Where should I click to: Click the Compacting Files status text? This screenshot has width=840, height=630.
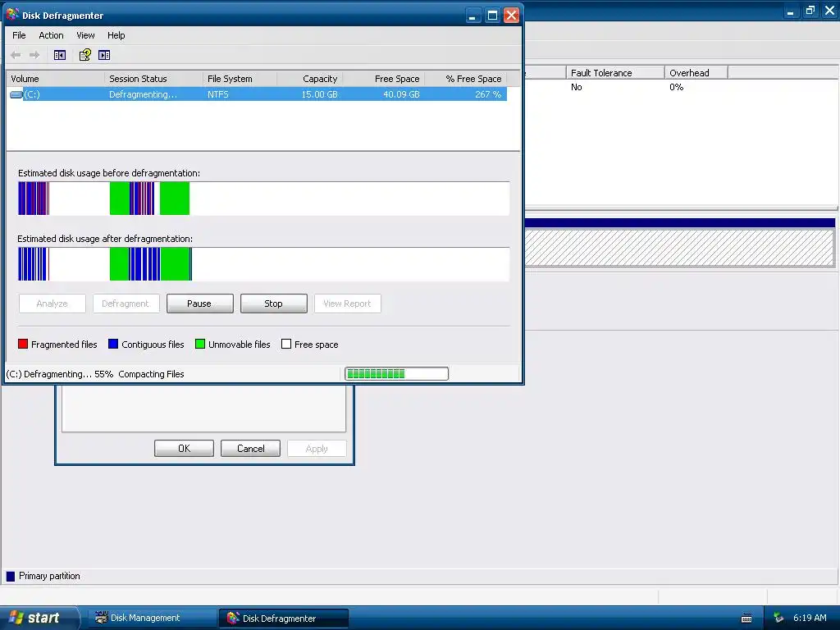pos(151,374)
